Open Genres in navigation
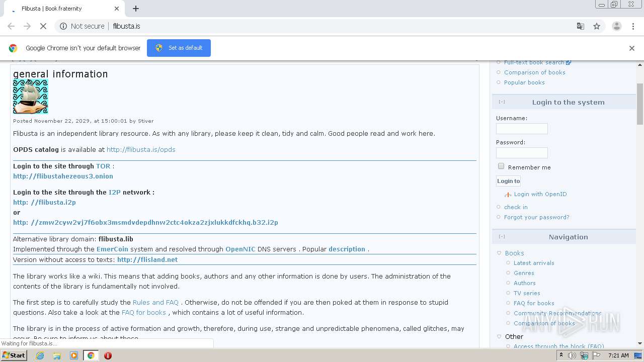Viewport: 644px width, 362px height. point(524,273)
